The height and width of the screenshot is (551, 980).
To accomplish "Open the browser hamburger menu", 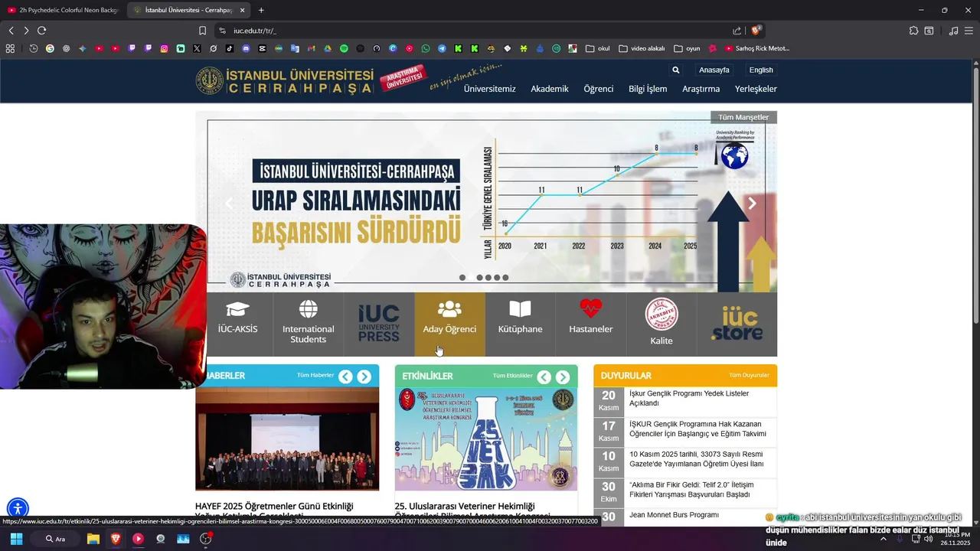I will [x=969, y=31].
